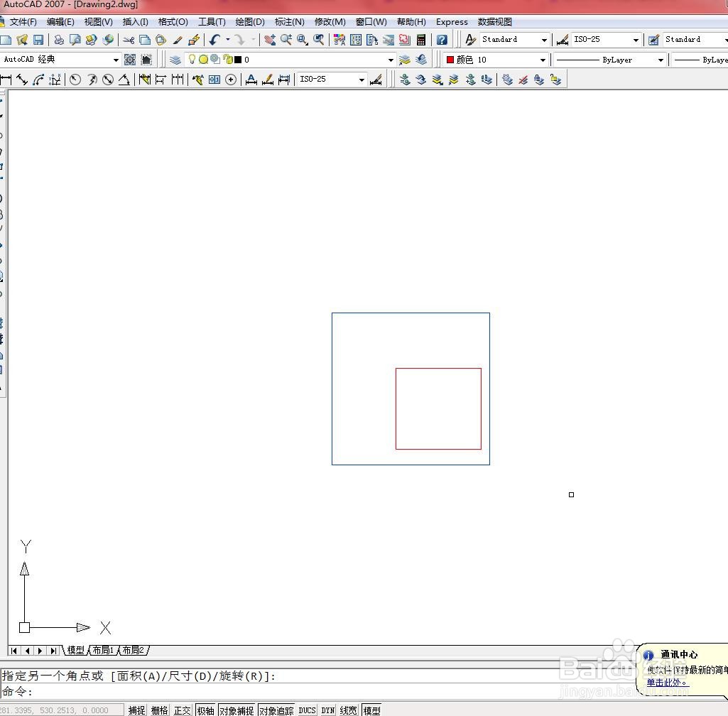
Task: Click the 单击此处 link in 通讯中心
Action: [668, 683]
